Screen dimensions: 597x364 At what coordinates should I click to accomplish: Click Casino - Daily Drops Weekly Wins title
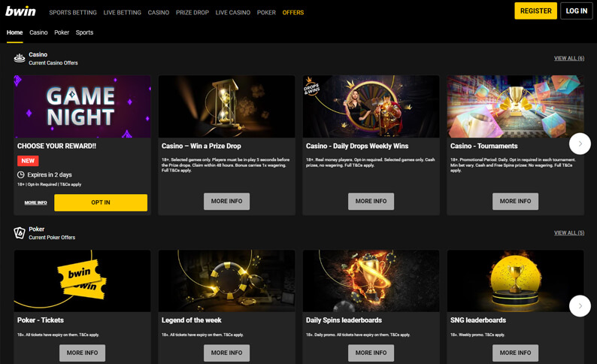tap(356, 146)
